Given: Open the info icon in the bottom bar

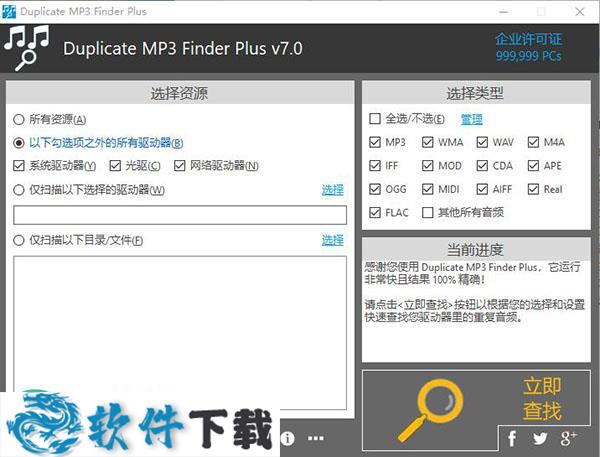Looking at the screenshot, I should [287, 438].
